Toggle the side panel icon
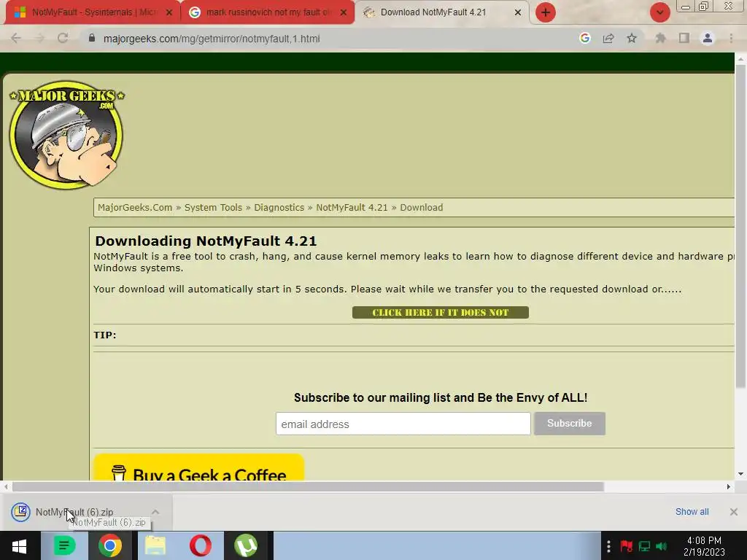This screenshot has width=747, height=560. [684, 38]
